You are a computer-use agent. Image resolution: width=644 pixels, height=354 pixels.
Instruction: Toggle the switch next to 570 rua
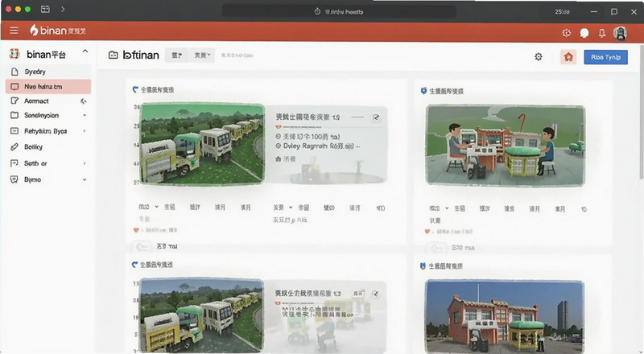pyautogui.click(x=436, y=248)
